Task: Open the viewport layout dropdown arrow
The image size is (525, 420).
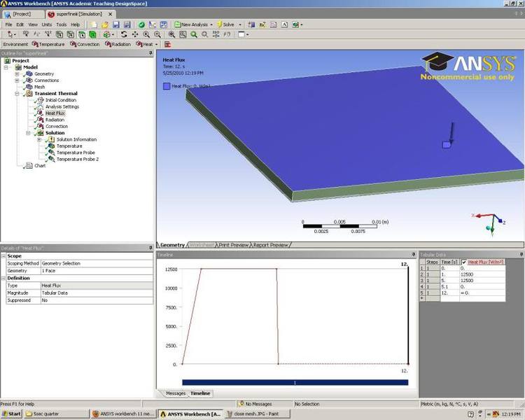Action: 247,34
